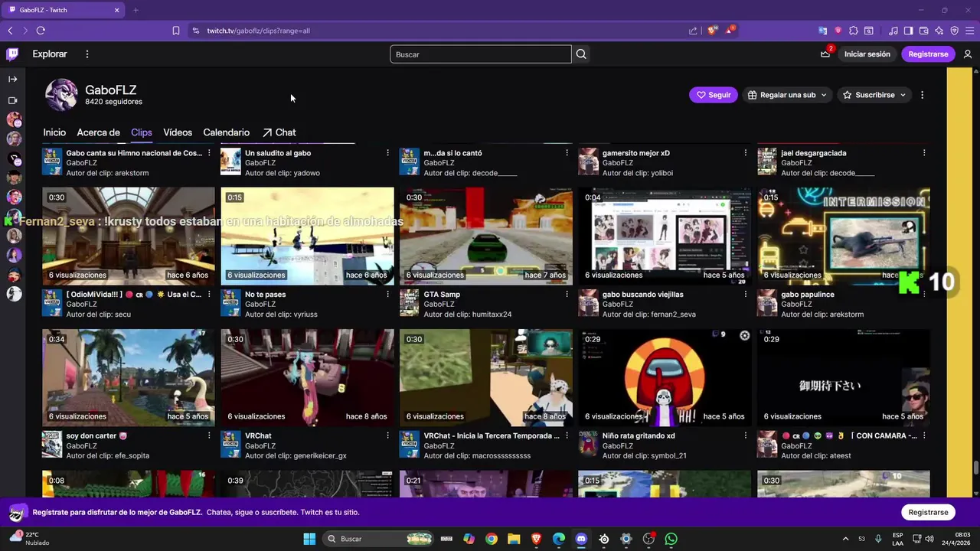This screenshot has height=551, width=980.
Task: Switch to the Vídeos tab
Action: (178, 132)
